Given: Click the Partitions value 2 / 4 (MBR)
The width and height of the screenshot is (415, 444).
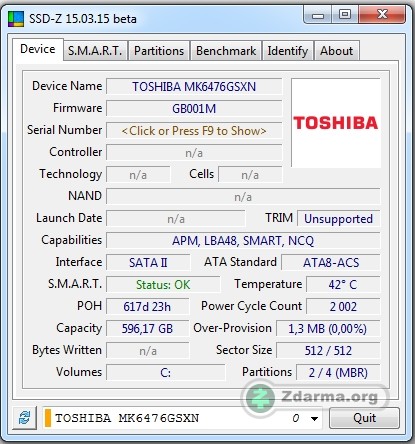Looking at the screenshot, I should tap(338, 373).
